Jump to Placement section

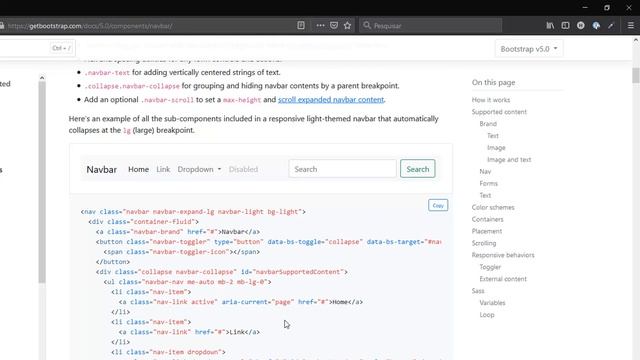487,231
